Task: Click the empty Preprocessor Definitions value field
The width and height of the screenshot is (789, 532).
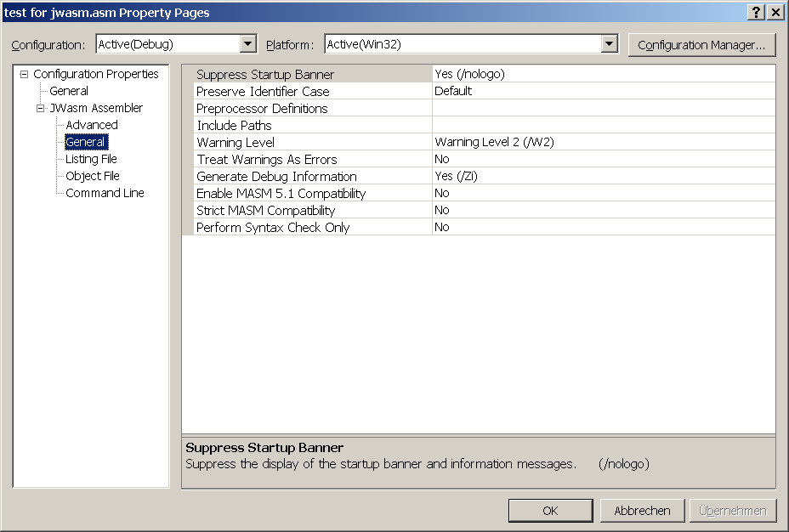Action: point(604,109)
